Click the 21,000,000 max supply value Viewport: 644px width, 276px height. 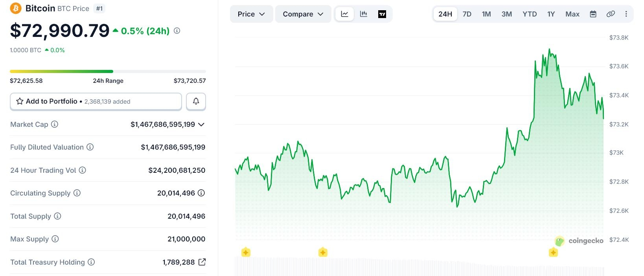tap(186, 239)
